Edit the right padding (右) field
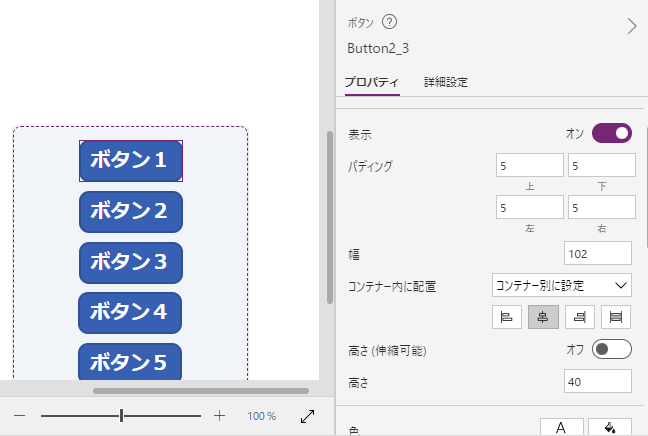The image size is (648, 436). click(601, 207)
